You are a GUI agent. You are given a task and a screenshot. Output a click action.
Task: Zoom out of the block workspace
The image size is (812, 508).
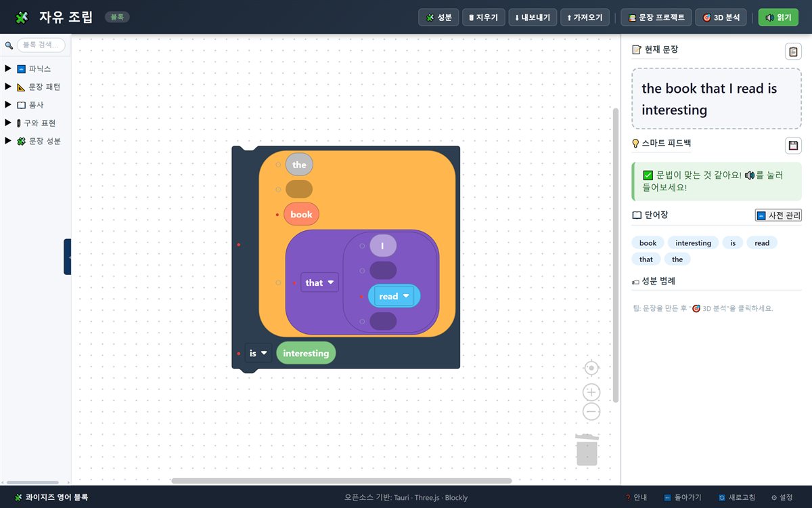point(591,411)
